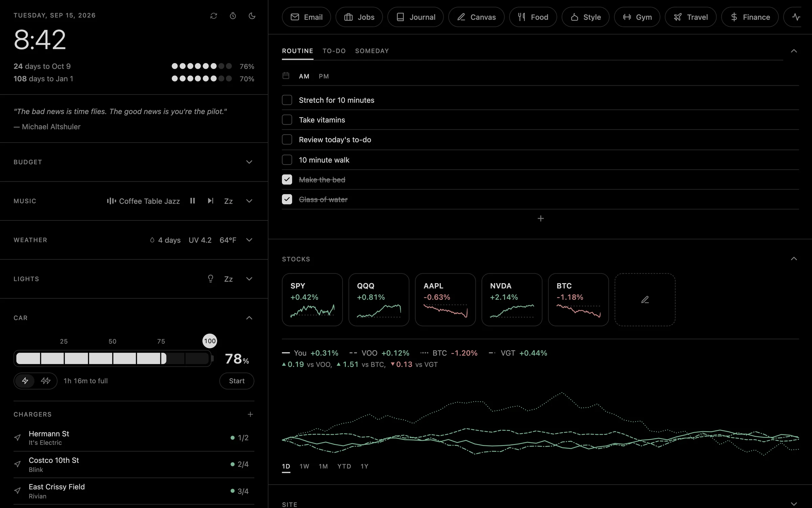812x508 pixels.
Task: Toggle the moon dark mode icon
Action: pyautogui.click(x=252, y=16)
